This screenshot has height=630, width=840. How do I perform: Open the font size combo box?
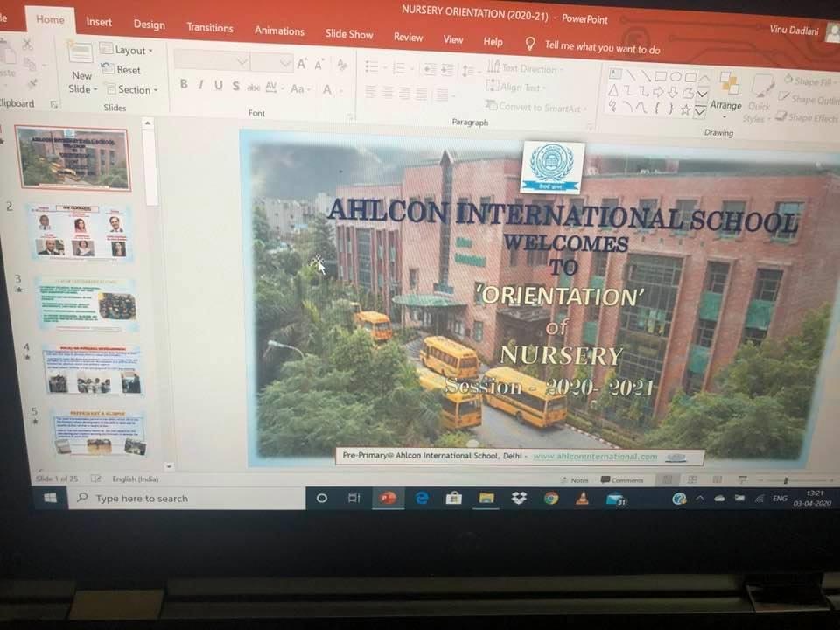pyautogui.click(x=271, y=63)
